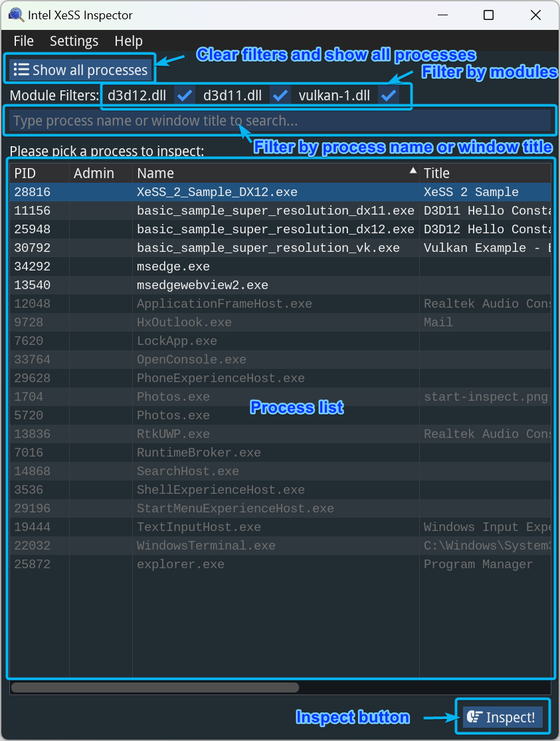Click the Intel XeSS Inspector app icon
This screenshot has height=741, width=560.
(x=16, y=15)
